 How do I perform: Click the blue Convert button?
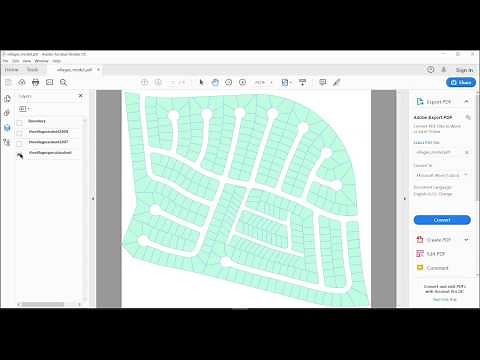(442, 220)
